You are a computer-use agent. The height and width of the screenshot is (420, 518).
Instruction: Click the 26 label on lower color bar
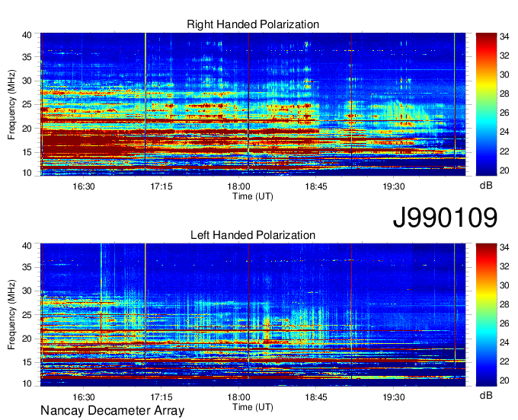pos(504,323)
